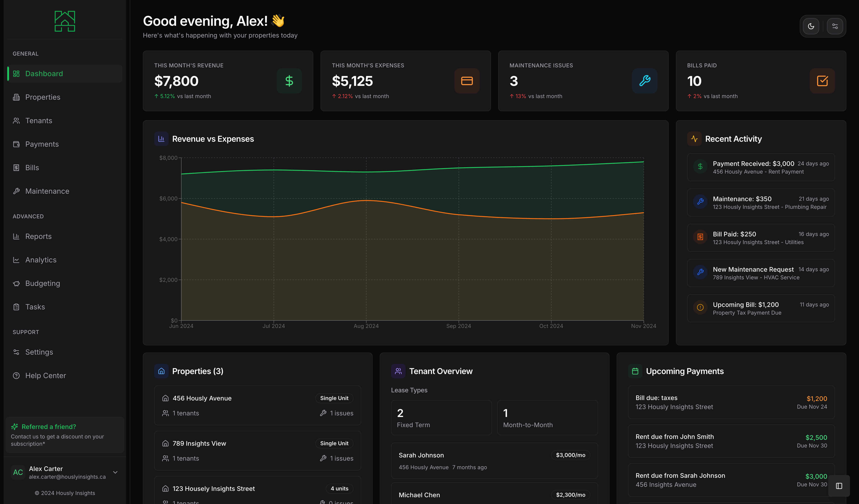Screen dimensions: 859x504
Task: Click the credit card icon on expenses card
Action: 467,81
